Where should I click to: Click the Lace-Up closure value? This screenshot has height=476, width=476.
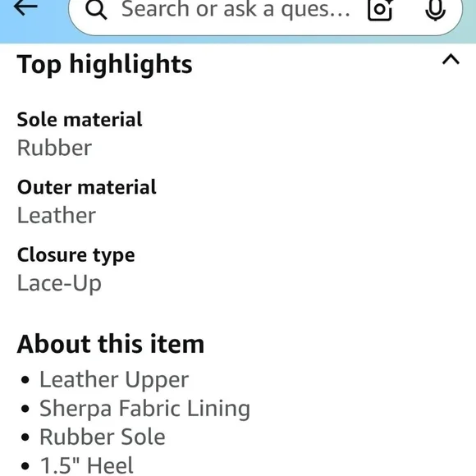(59, 283)
